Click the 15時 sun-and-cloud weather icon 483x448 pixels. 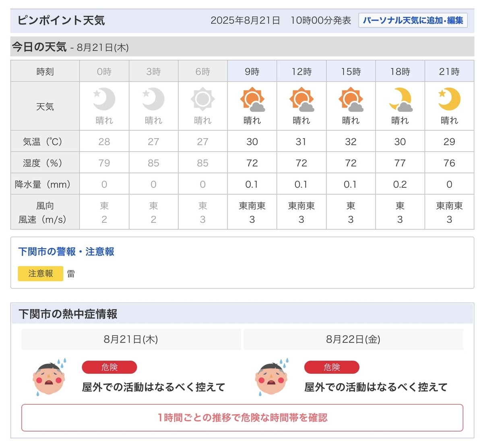coord(351,99)
